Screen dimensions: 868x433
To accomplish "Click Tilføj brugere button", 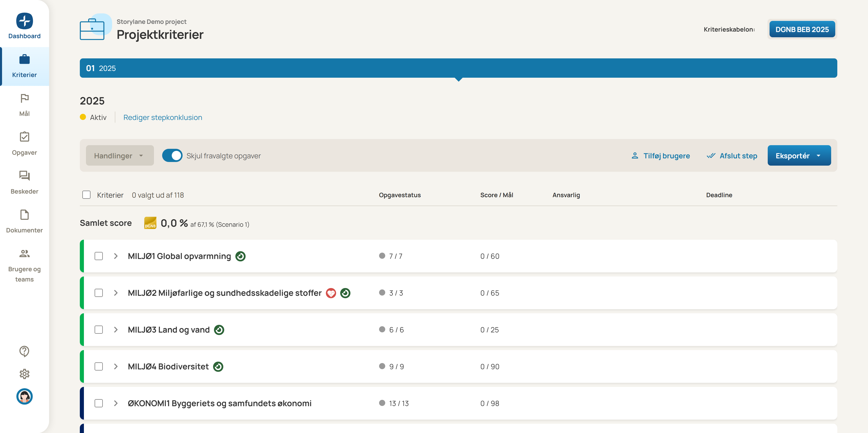I will click(660, 156).
